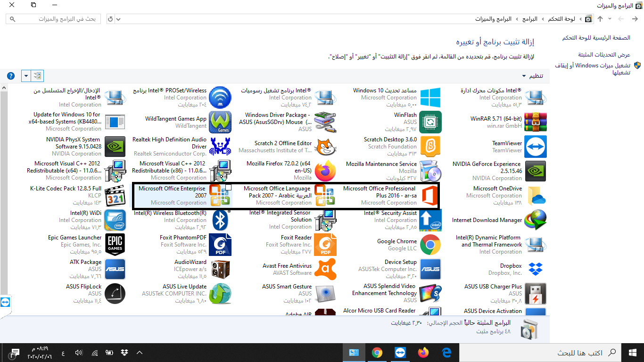Select the NVIDIA PhysX System Software icon
Screen dimensions: 644x362
pyautogui.click(x=115, y=147)
